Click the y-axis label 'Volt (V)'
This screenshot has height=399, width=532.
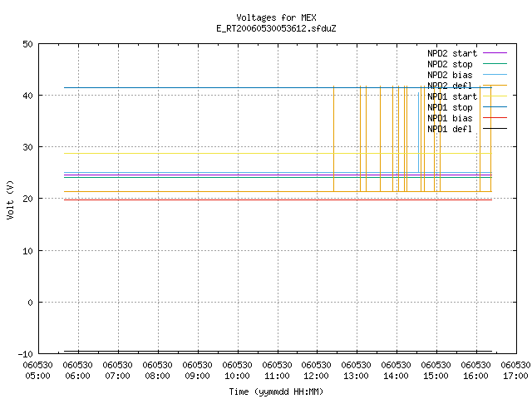(10, 199)
